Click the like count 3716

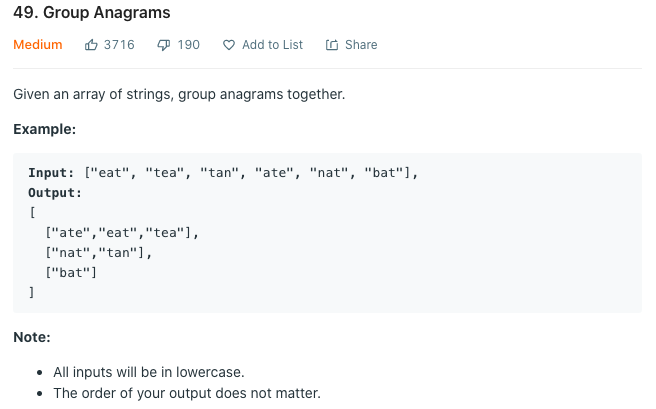(x=119, y=45)
